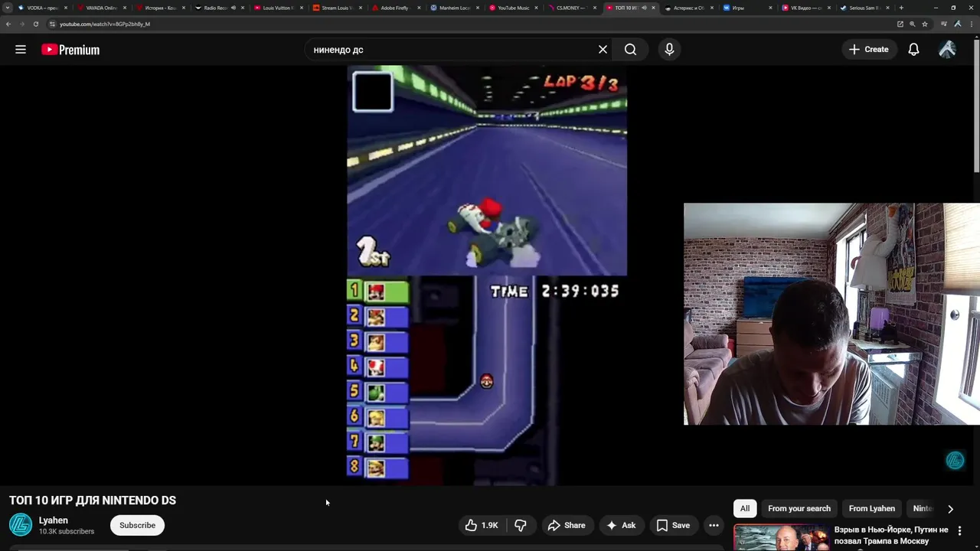Open a new browser tab
Screen dimensions: 980x551
[x=901, y=8]
